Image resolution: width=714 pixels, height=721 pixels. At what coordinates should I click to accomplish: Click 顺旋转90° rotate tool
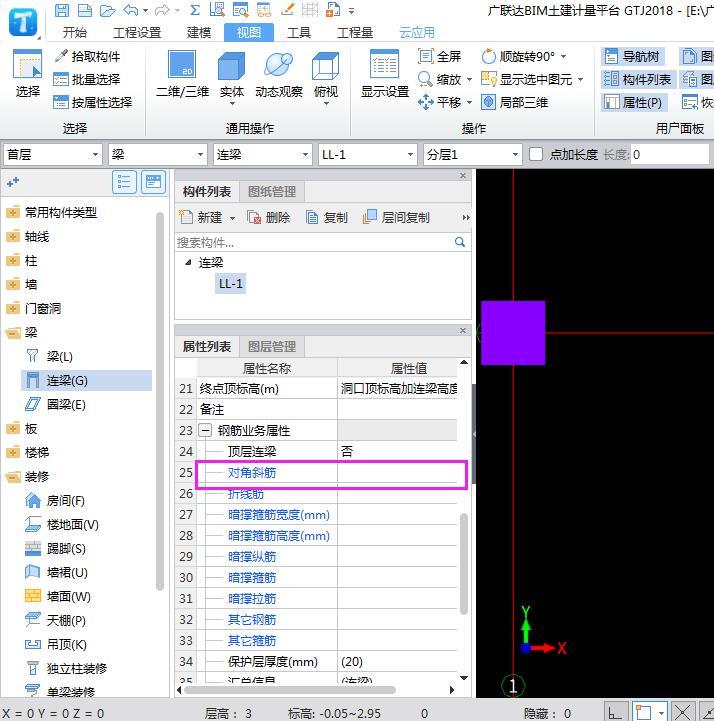[519, 56]
